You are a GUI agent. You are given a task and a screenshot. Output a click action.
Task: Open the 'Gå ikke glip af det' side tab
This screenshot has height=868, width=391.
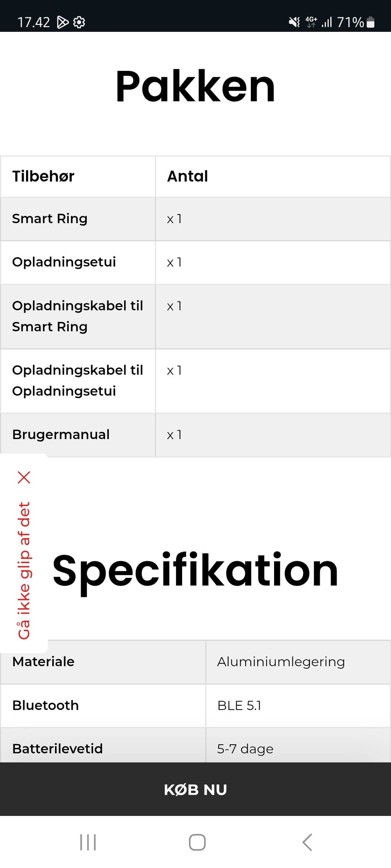(24, 570)
